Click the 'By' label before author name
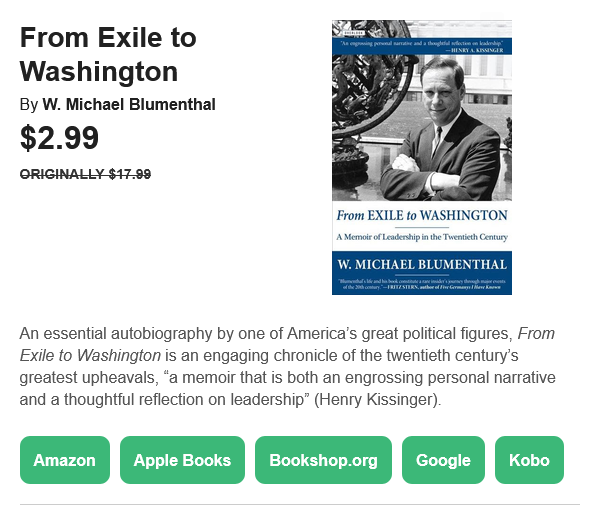This screenshot has height=507, width=600. tap(29, 105)
